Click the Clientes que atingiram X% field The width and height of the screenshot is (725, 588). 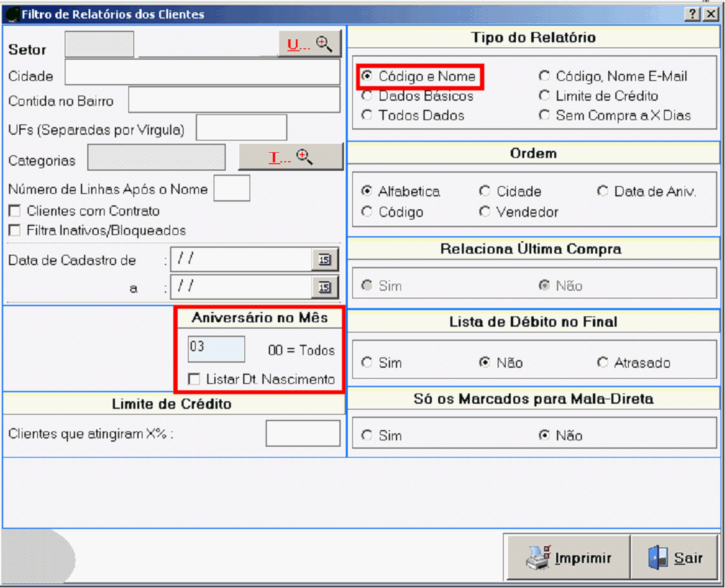[303, 433]
